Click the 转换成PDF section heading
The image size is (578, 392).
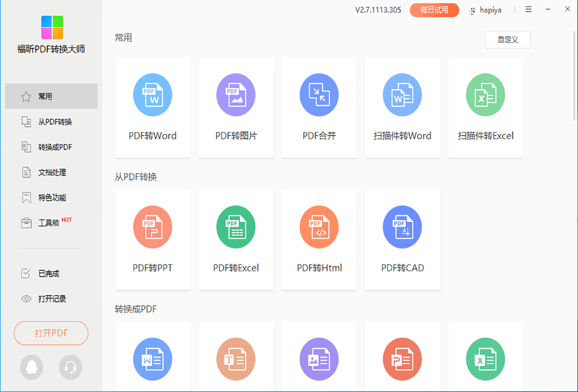[136, 309]
